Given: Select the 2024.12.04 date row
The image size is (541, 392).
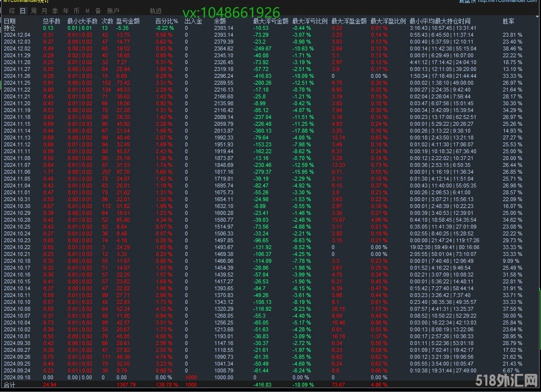Looking at the screenshot, I should click(x=270, y=35).
